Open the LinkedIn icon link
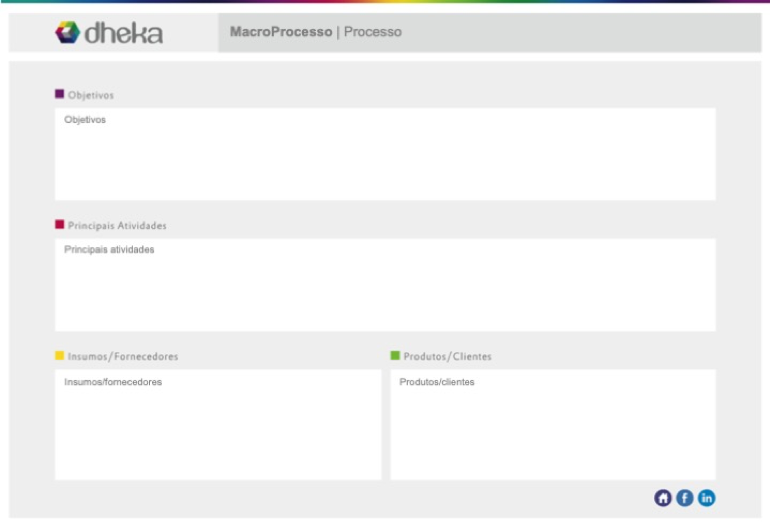This screenshot has width=770, height=531. (707, 498)
